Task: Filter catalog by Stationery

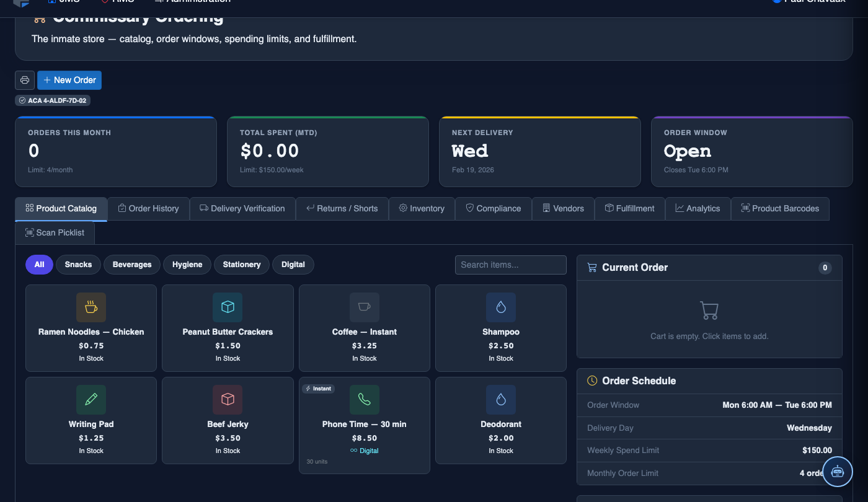Action: click(242, 265)
